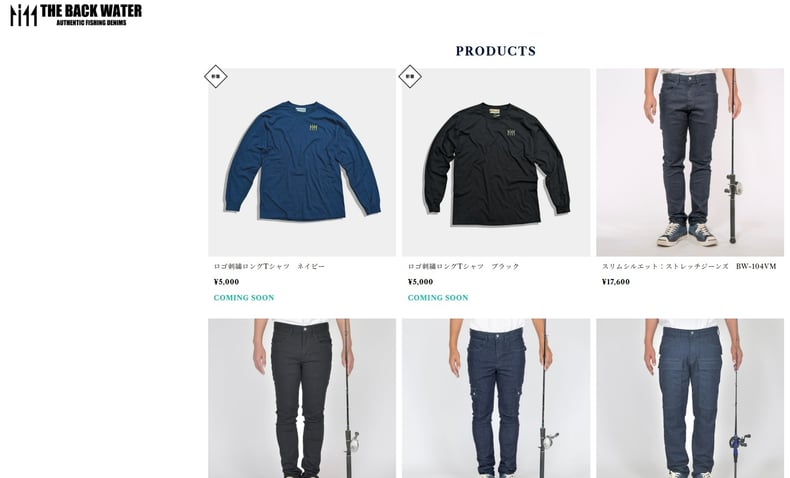The height and width of the screenshot is (478, 790).
Task: Click the ¥5,000 price under navy shirt
Action: coord(226,282)
